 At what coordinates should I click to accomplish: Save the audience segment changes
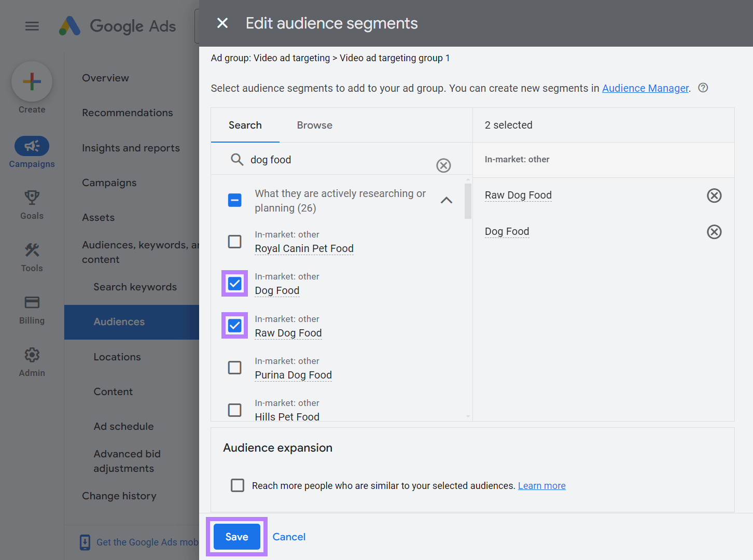(x=236, y=537)
